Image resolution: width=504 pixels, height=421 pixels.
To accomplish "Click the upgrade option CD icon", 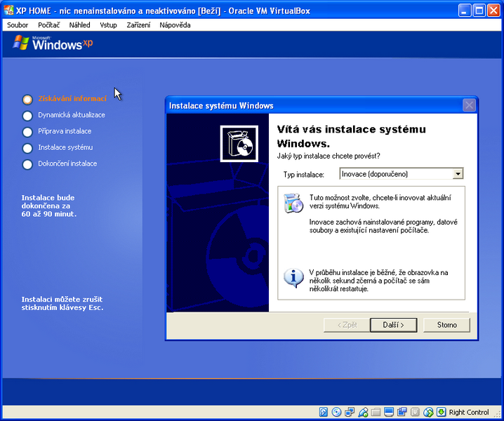I will point(293,203).
